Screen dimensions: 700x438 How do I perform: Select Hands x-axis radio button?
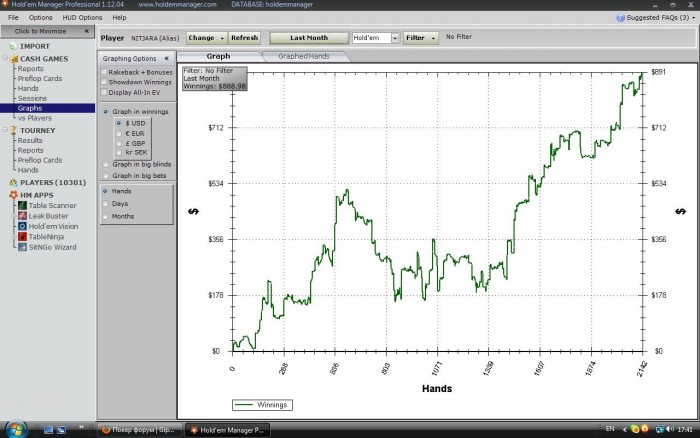tap(105, 191)
